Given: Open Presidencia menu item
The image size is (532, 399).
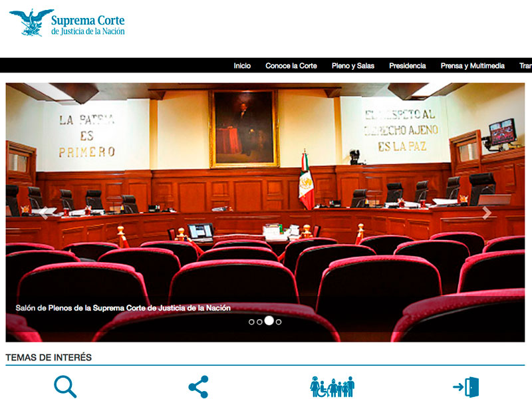Looking at the screenshot, I should click(x=408, y=66).
